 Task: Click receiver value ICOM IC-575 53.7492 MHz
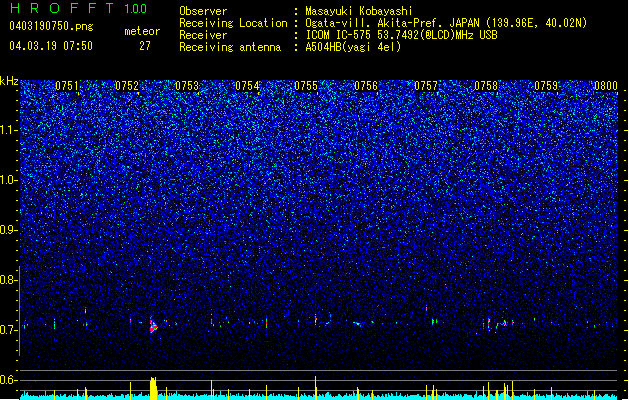coord(401,35)
